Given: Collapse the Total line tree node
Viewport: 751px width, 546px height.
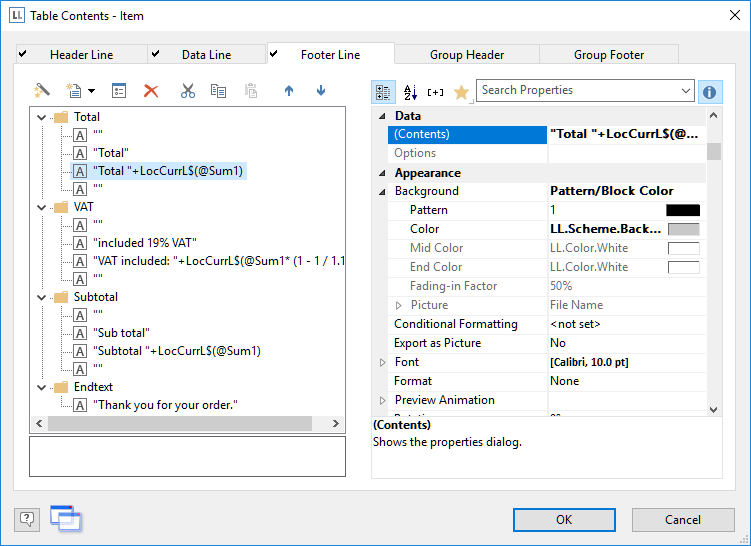Looking at the screenshot, I should [42, 117].
